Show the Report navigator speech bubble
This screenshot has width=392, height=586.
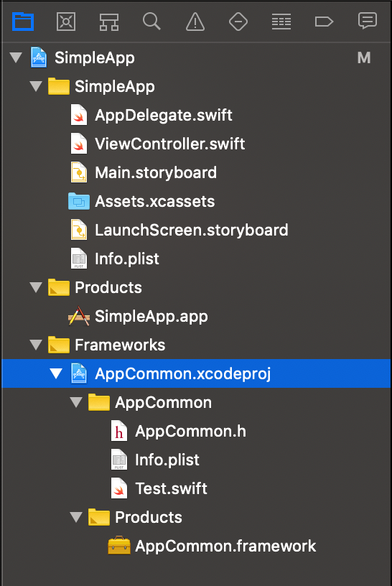click(368, 21)
